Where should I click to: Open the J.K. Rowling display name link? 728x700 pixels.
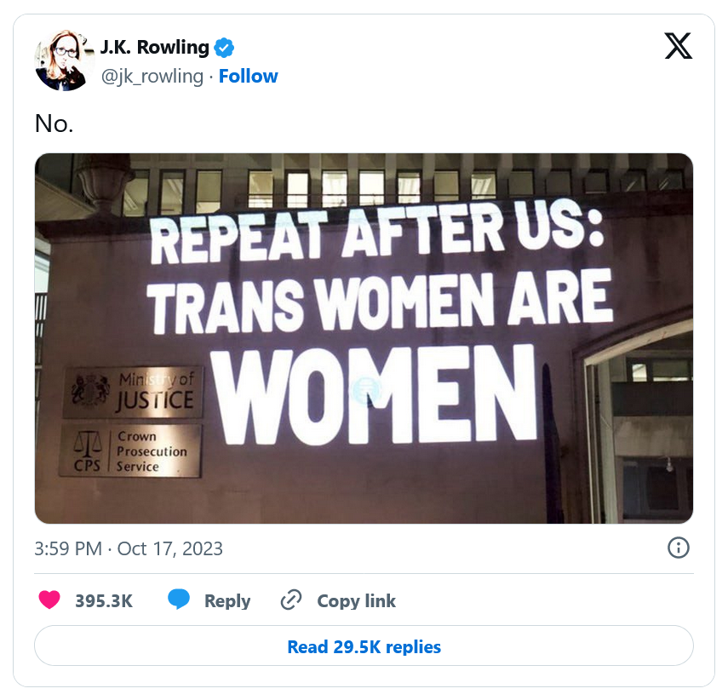pos(155,48)
